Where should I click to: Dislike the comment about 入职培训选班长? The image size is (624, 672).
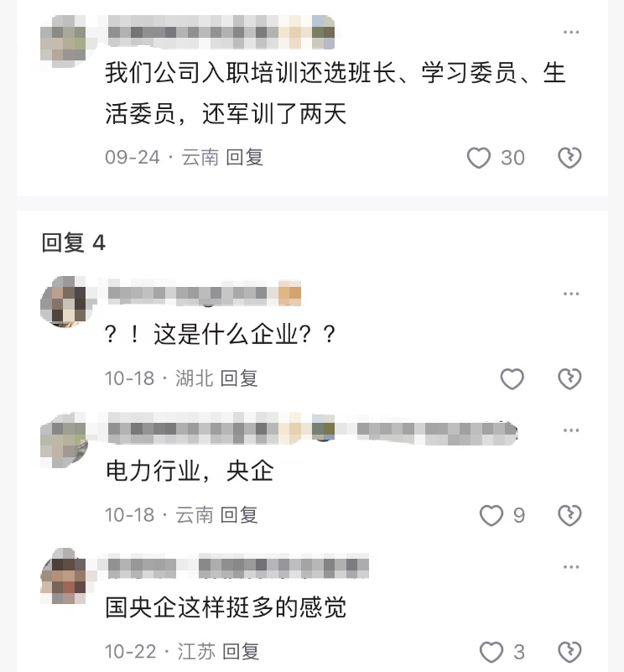coord(569,158)
